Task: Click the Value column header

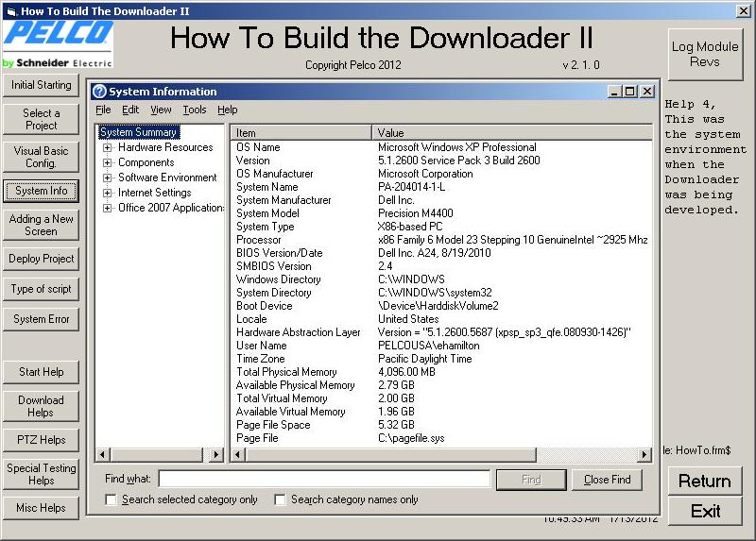Action: pos(512,132)
